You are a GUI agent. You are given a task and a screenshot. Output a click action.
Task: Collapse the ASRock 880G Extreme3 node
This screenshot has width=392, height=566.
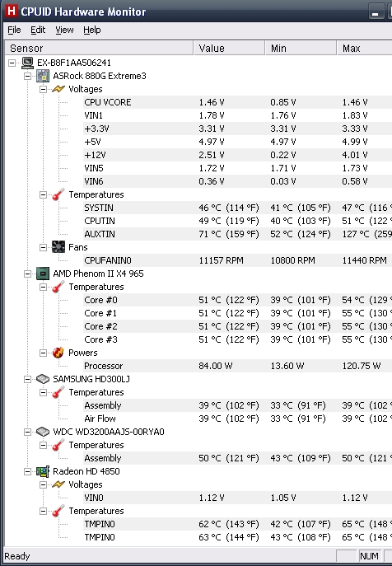coord(27,76)
